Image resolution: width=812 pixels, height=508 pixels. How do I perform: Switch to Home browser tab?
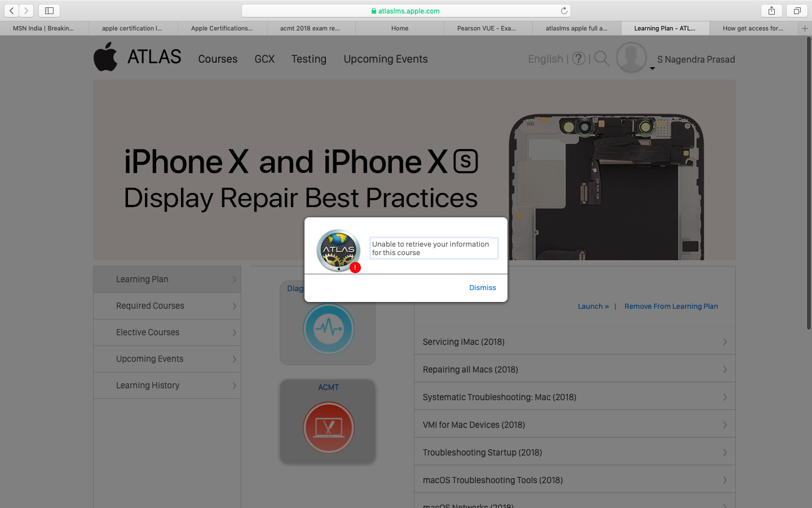tap(400, 28)
